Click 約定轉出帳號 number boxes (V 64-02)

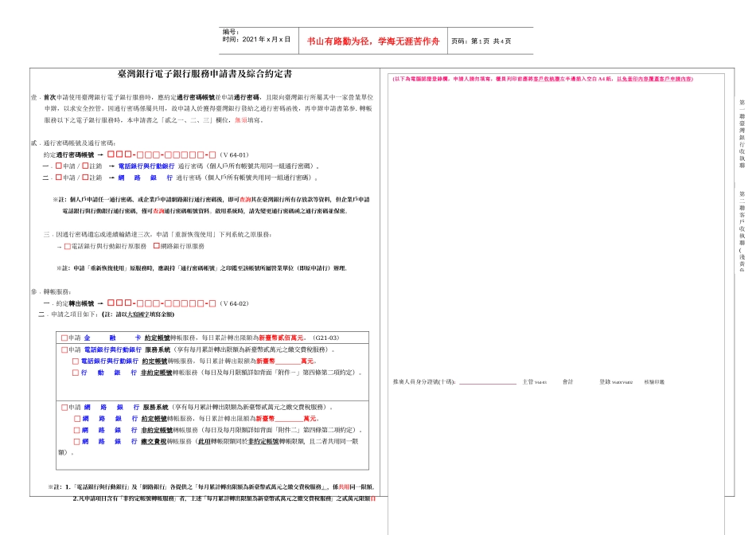click(x=162, y=303)
